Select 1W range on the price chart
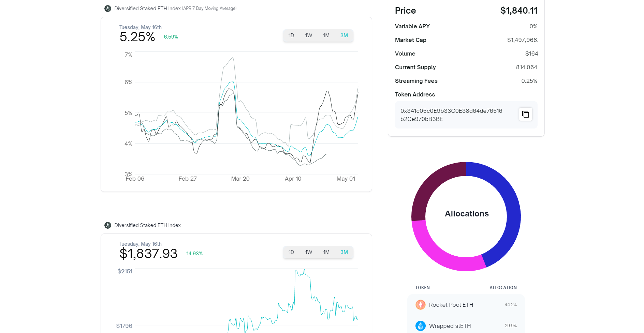The image size is (644, 333). (309, 252)
